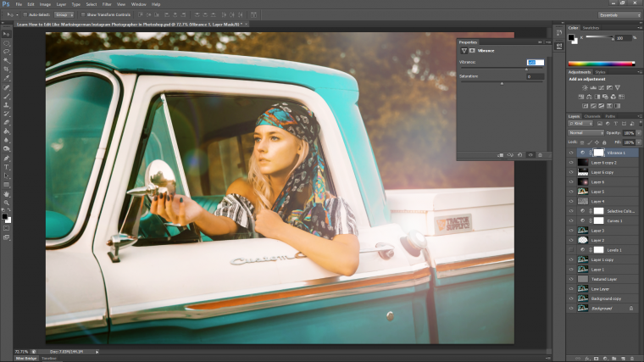The width and height of the screenshot is (644, 362).
Task: Open the Timeline panel tab
Action: tap(49, 359)
